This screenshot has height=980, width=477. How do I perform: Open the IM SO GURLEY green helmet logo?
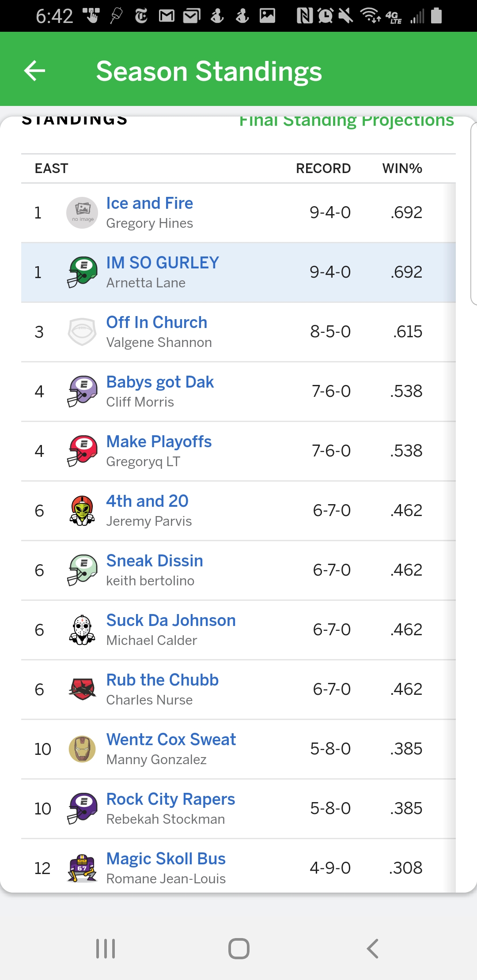[x=82, y=272]
